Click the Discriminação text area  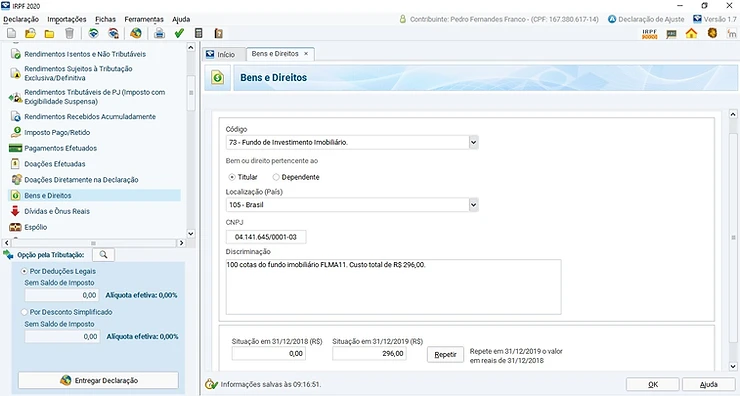(x=394, y=286)
